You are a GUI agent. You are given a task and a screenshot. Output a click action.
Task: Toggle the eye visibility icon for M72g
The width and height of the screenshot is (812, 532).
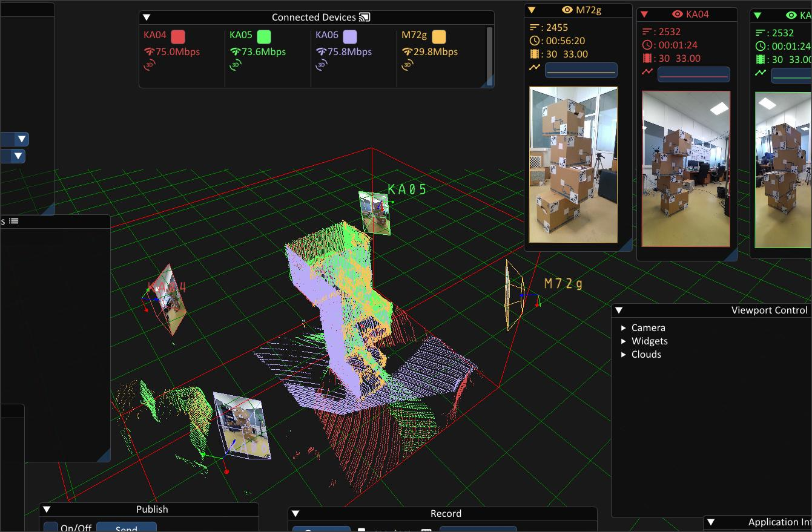pos(567,10)
